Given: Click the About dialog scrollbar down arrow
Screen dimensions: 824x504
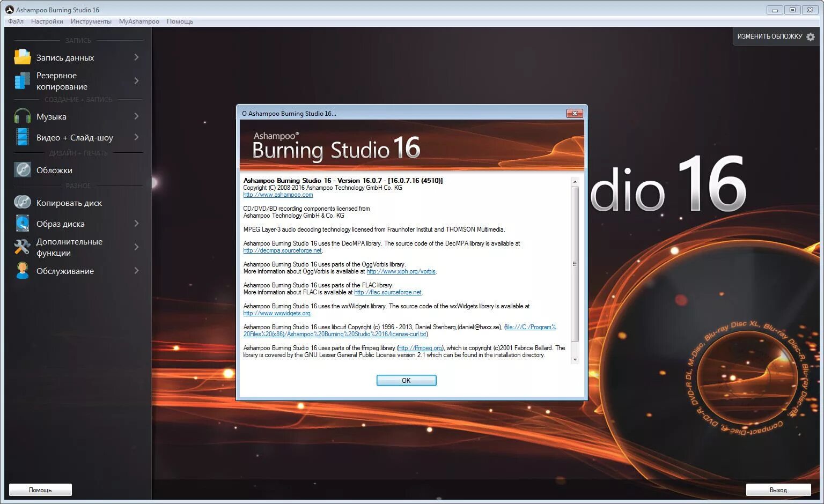Looking at the screenshot, I should pos(575,360).
